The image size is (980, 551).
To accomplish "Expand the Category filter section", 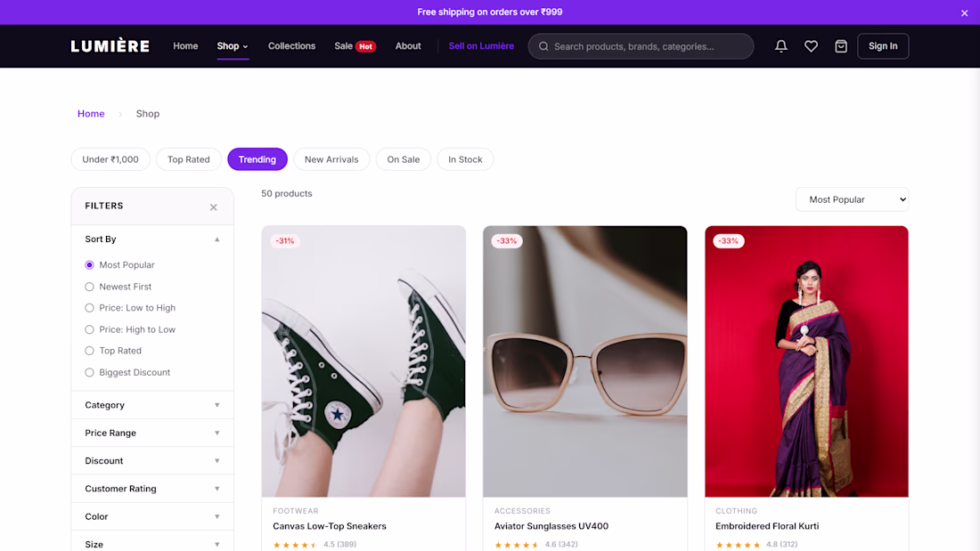I will click(152, 405).
